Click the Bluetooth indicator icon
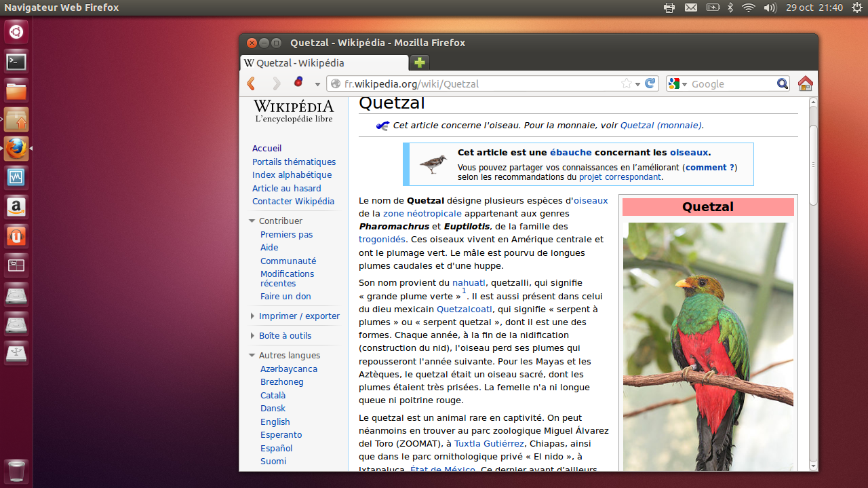Viewport: 868px width, 488px height. point(730,7)
